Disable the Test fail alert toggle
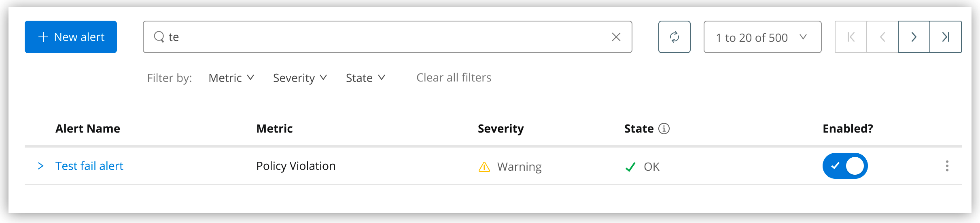This screenshot has height=223, width=980. click(845, 166)
